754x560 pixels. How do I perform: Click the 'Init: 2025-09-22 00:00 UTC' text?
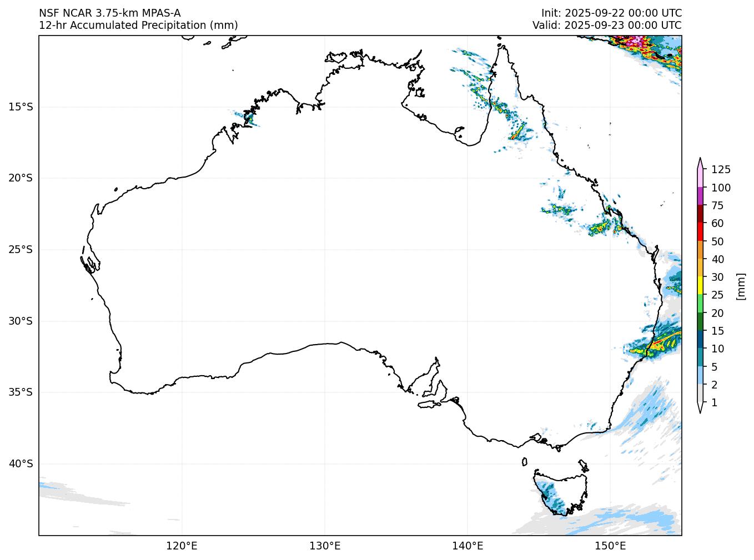click(611, 13)
